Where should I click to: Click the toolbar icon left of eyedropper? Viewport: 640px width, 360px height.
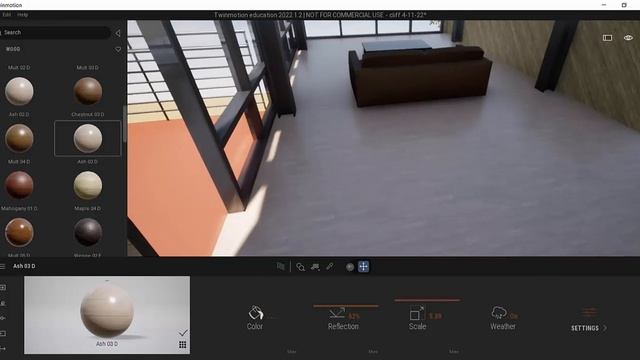point(315,267)
